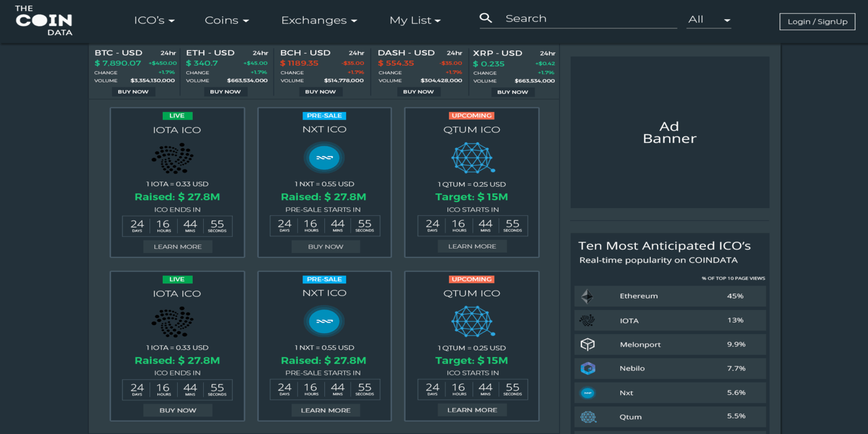Click BUY NOW on the NXT ICO card
The height and width of the screenshot is (434, 868).
325,247
